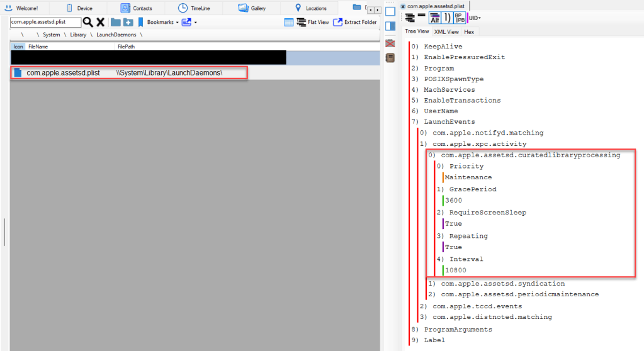Clear the search with the X icon
The width and height of the screenshot is (644, 351).
click(100, 22)
